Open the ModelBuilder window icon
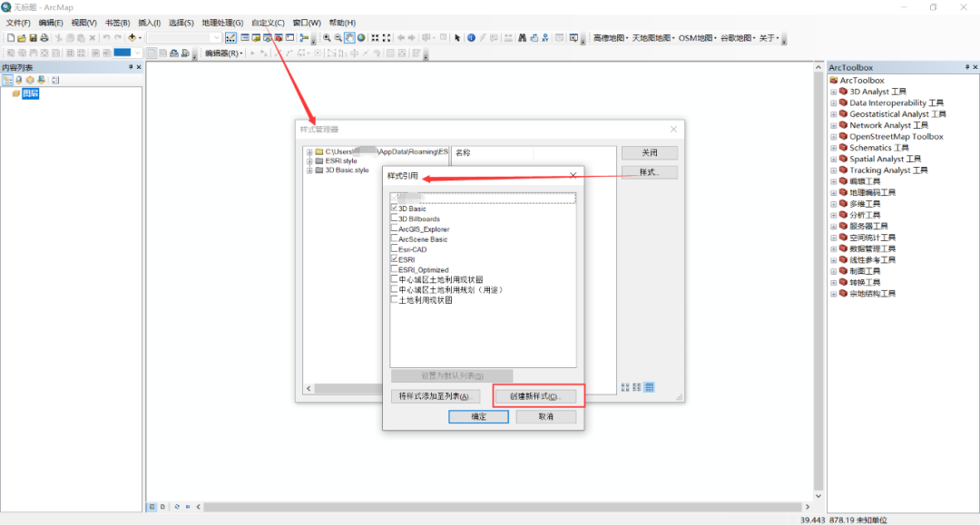Image resolution: width=980 pixels, height=525 pixels. click(304, 38)
